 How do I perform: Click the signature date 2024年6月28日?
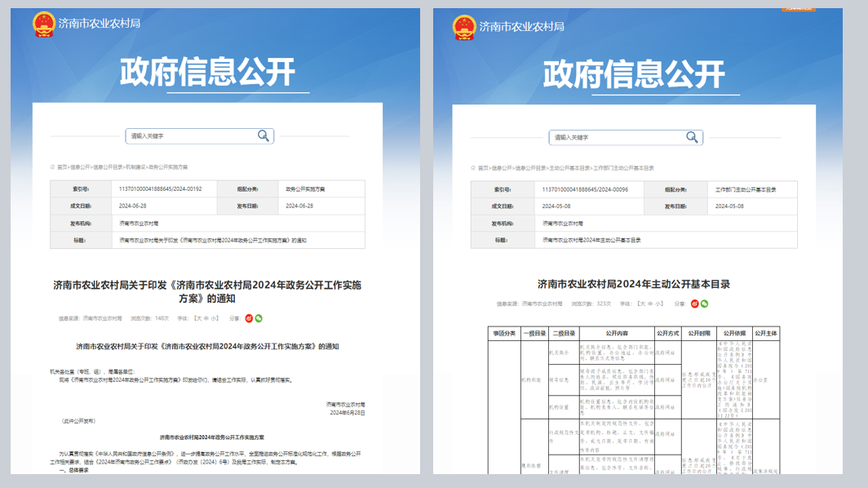(x=347, y=413)
